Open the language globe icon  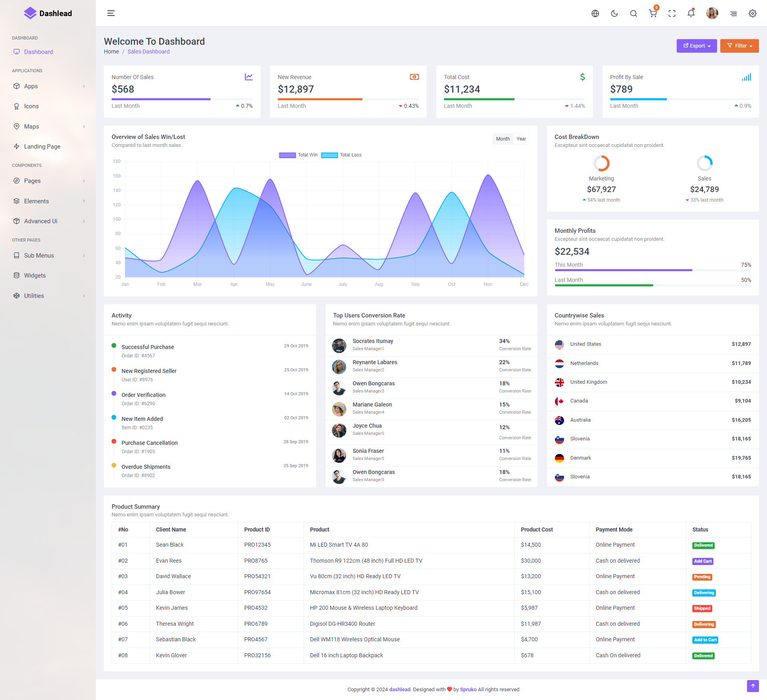pyautogui.click(x=595, y=14)
